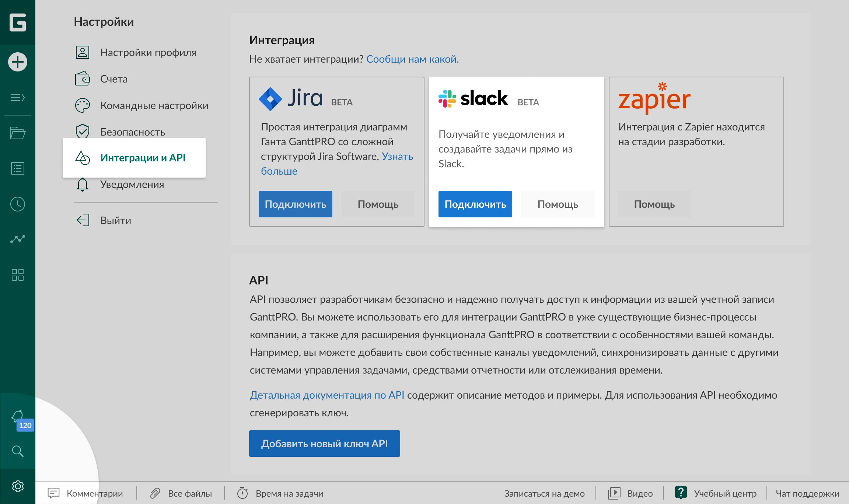Open files with the paperclip icon
Screen dimensions: 849x504
tap(155, 493)
